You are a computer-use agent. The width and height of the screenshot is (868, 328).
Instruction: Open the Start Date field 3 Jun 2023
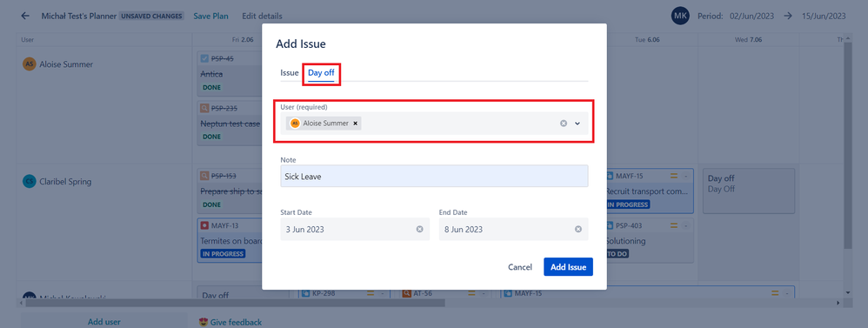click(355, 230)
